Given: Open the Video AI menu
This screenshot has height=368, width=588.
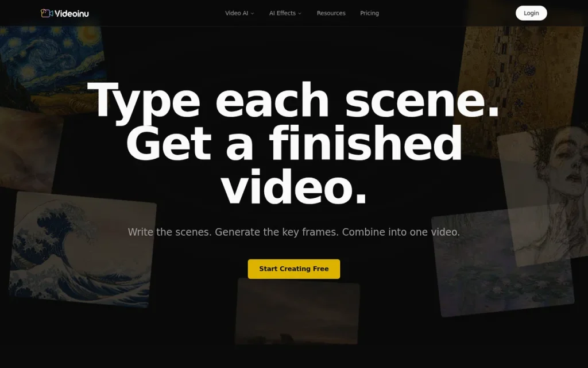Looking at the screenshot, I should (x=239, y=13).
